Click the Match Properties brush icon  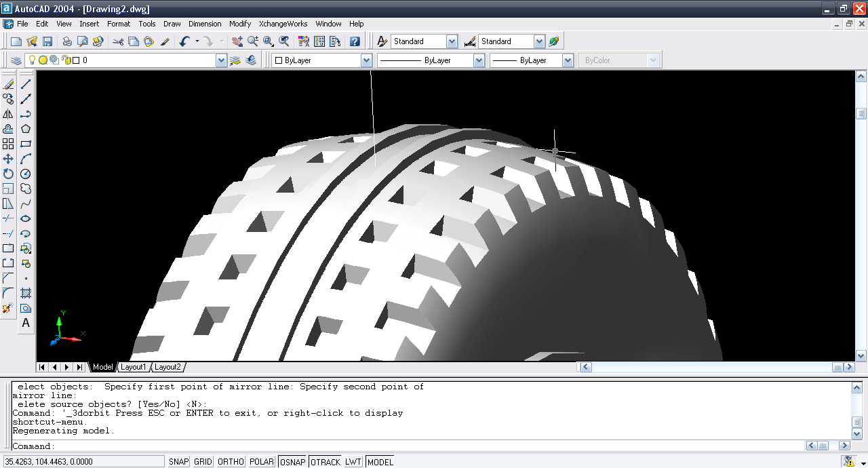165,41
